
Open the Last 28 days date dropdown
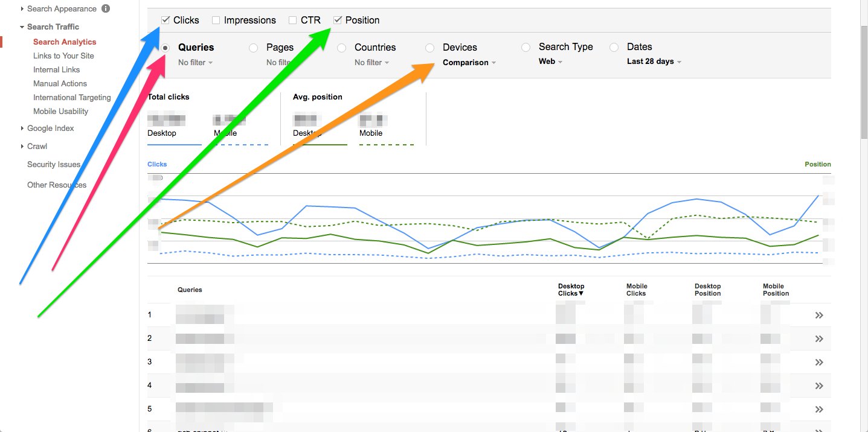654,62
